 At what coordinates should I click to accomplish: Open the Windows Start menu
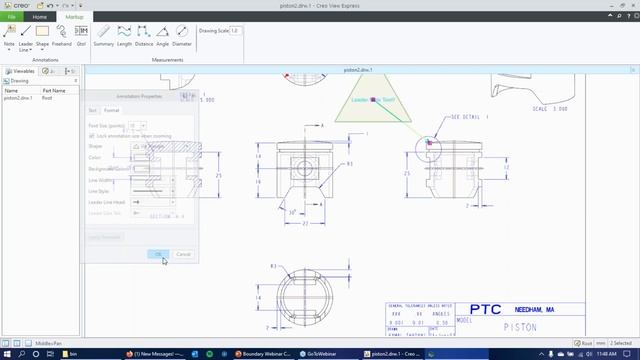point(7,354)
